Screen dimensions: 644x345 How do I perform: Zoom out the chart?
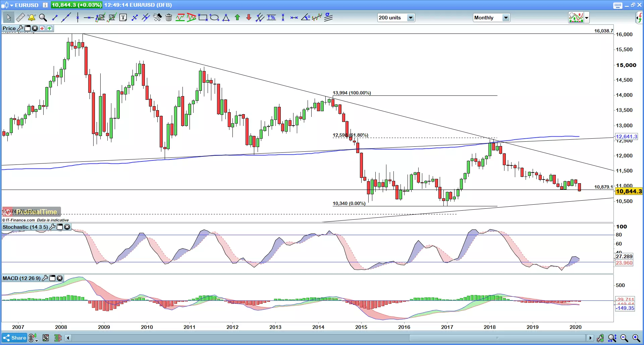624,338
